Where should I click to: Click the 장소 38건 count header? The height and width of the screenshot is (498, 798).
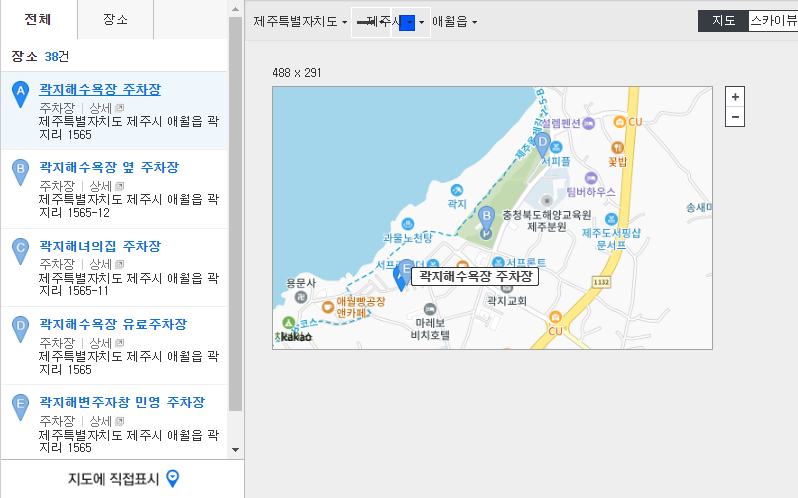coord(40,56)
